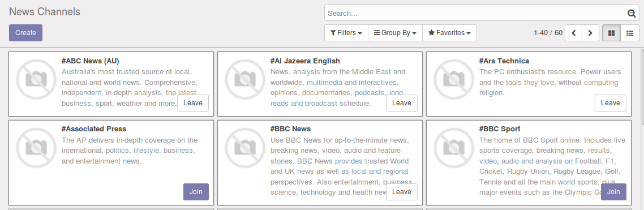Viewport: 644px width, 210px height.
Task: Open the Filters dropdown
Action: point(346,33)
